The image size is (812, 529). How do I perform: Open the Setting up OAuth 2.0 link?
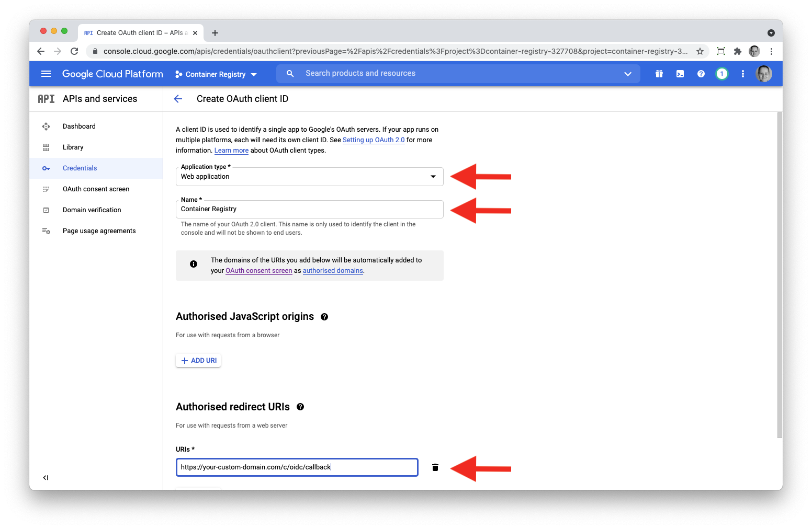click(x=374, y=140)
